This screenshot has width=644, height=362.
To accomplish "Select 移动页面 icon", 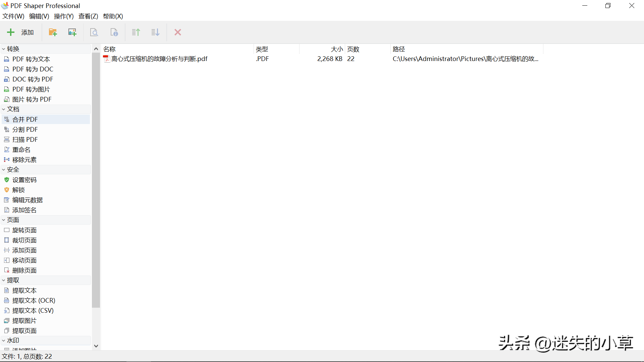I will [x=6, y=260].
